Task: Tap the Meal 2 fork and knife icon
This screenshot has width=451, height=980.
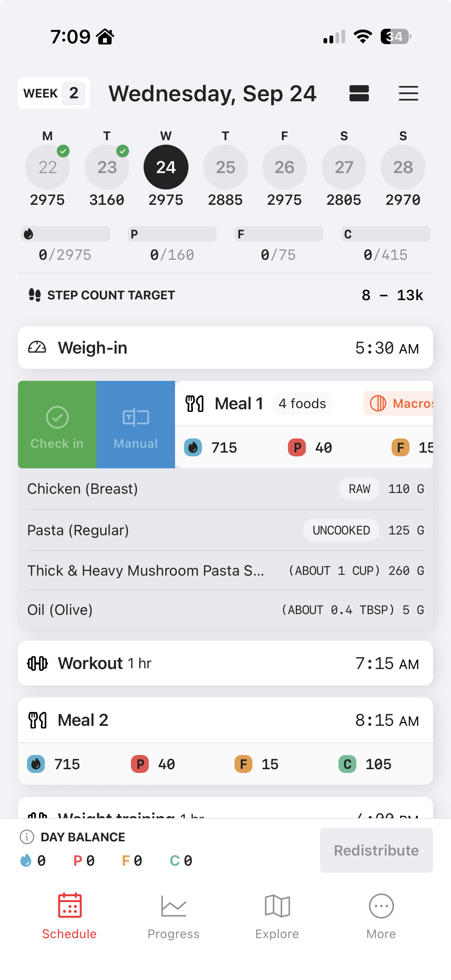Action: pyautogui.click(x=37, y=720)
